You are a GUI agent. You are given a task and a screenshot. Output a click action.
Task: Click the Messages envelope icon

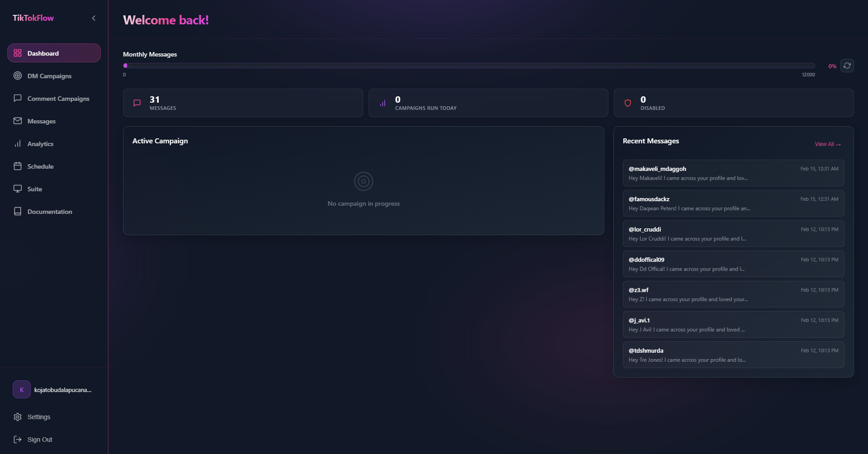click(18, 121)
